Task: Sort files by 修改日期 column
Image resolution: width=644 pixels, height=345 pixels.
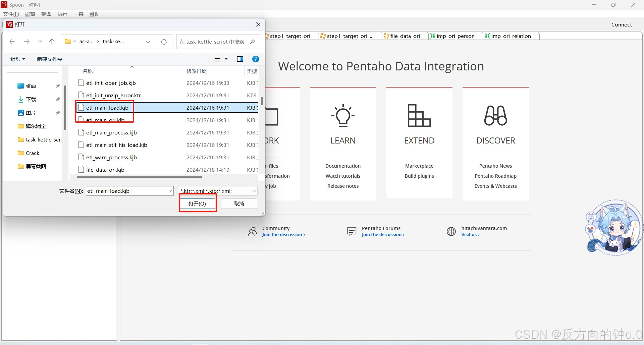Action: [197, 71]
